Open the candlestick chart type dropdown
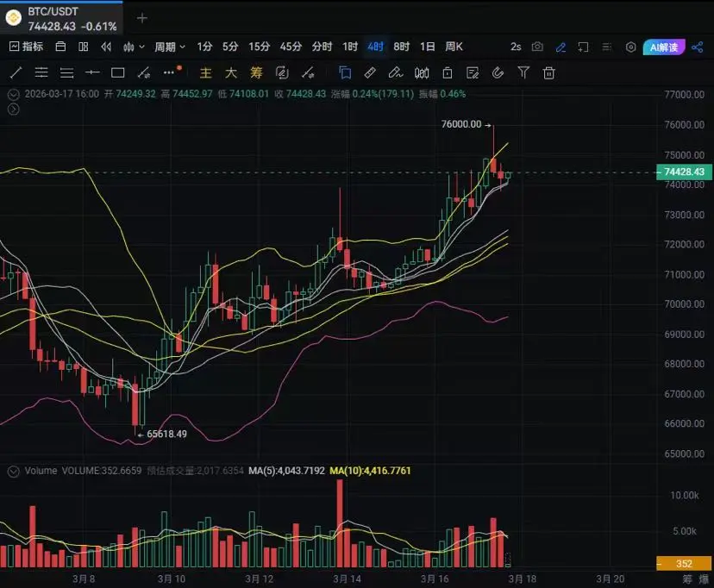Screen dimensions: 714x588 (134, 47)
